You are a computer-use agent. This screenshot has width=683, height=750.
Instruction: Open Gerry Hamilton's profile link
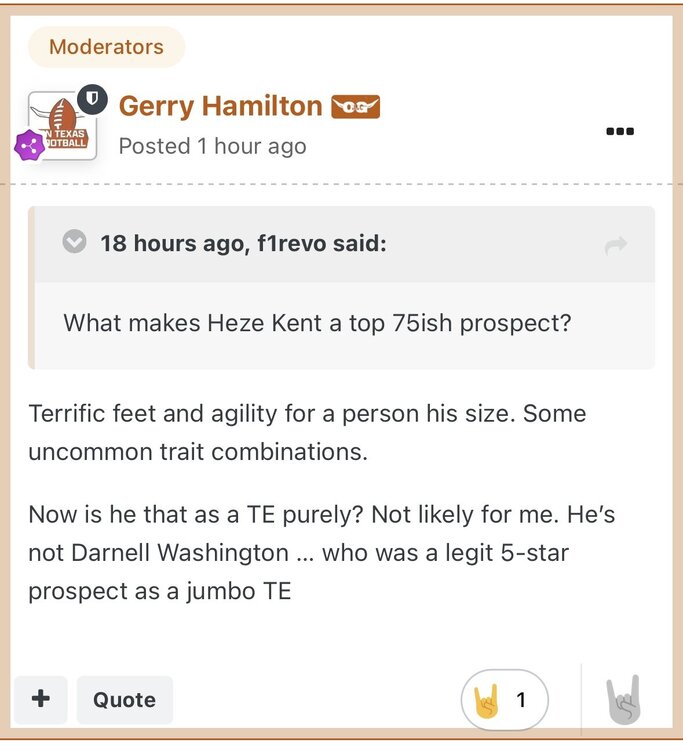pyautogui.click(x=220, y=106)
